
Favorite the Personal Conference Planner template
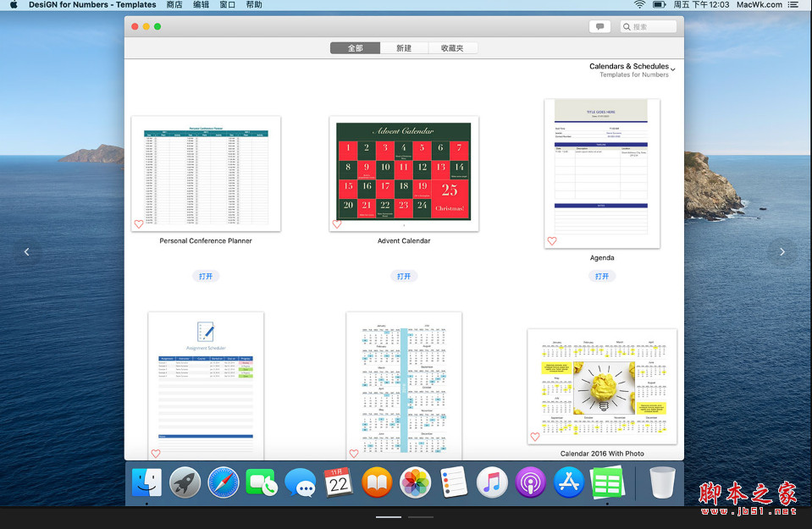pos(139,224)
